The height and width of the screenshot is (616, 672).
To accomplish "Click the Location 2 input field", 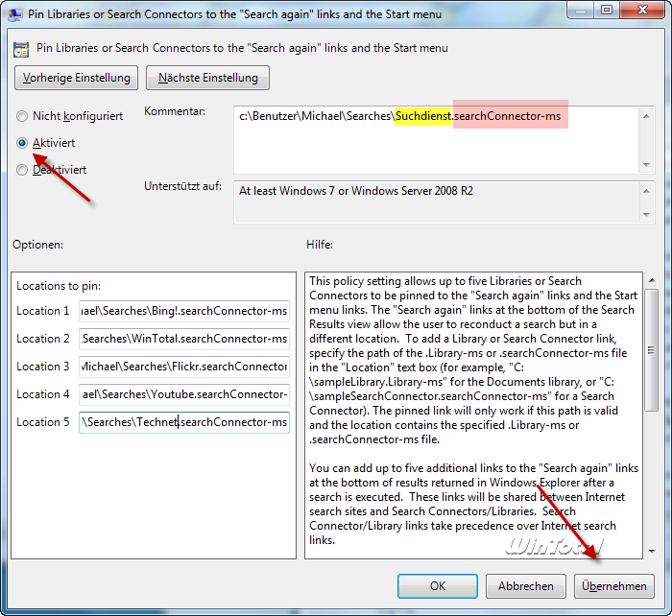I will [x=184, y=339].
